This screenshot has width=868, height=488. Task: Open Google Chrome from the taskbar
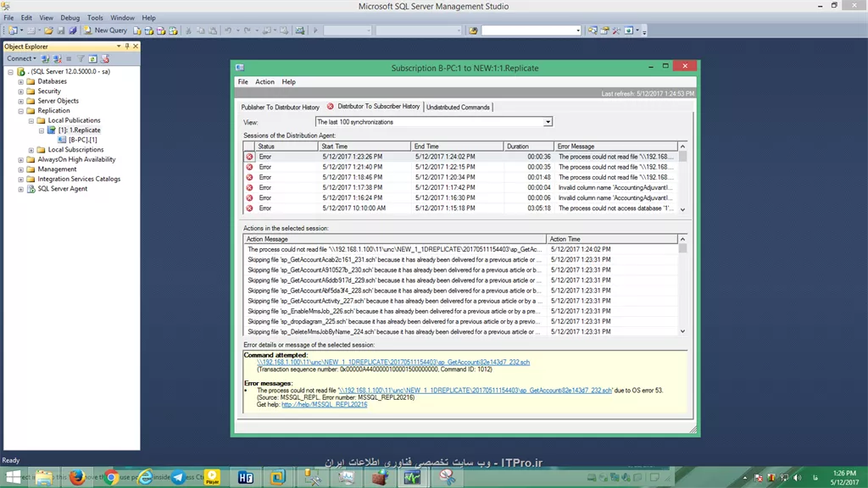tap(111, 477)
